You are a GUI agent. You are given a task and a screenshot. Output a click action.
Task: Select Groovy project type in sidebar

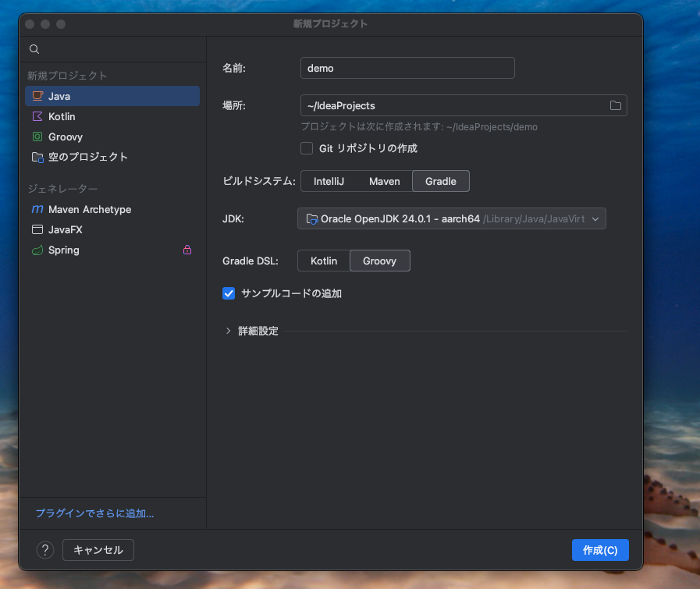point(112,137)
